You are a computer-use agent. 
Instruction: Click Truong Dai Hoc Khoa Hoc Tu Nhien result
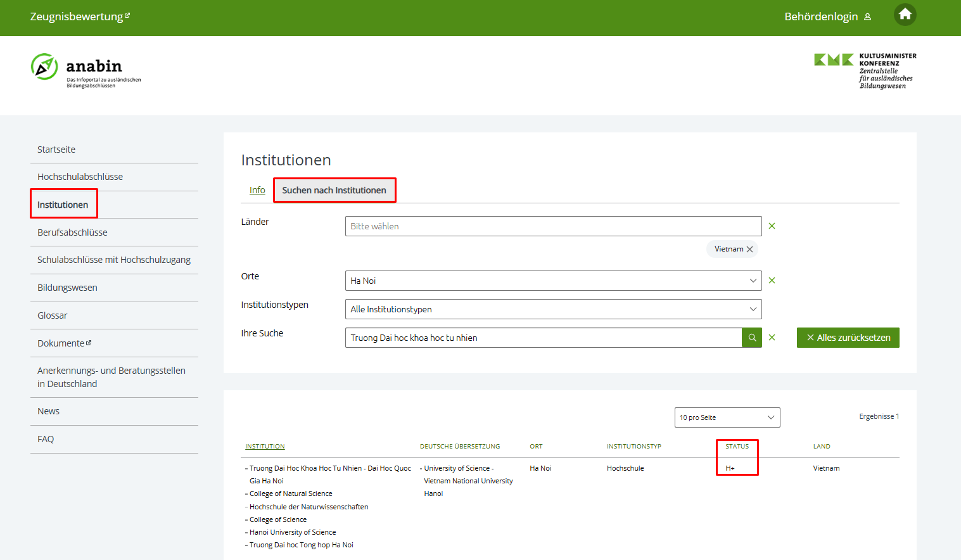(x=330, y=474)
